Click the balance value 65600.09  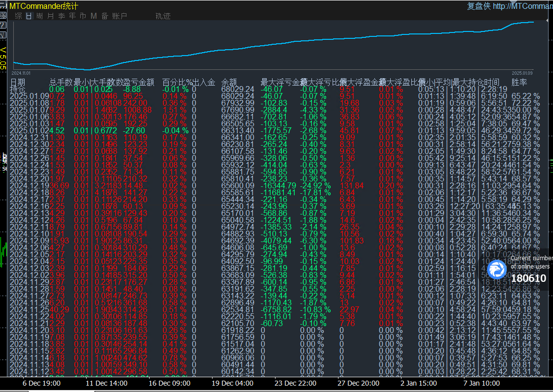coord(238,185)
